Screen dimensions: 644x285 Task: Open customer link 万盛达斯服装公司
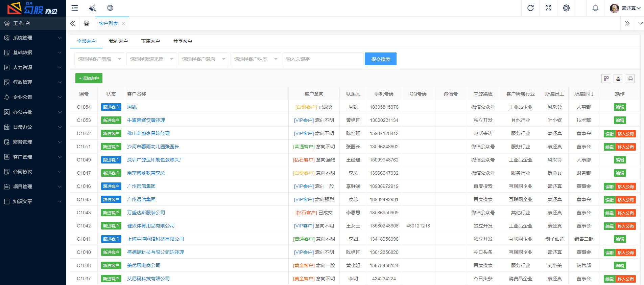146,213
